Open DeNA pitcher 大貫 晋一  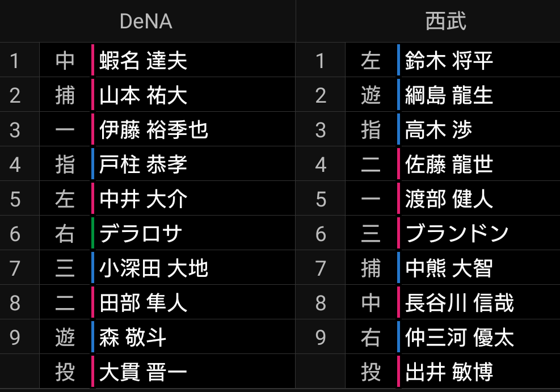tap(143, 372)
